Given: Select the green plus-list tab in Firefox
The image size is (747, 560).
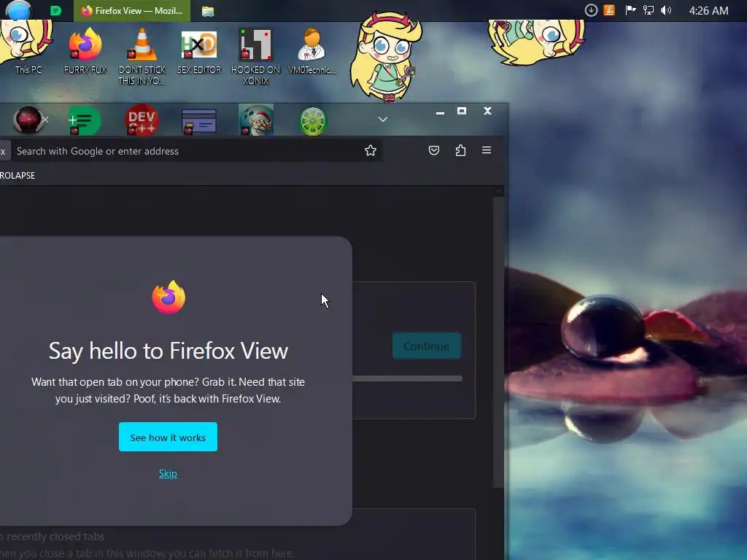Looking at the screenshot, I should click(85, 120).
